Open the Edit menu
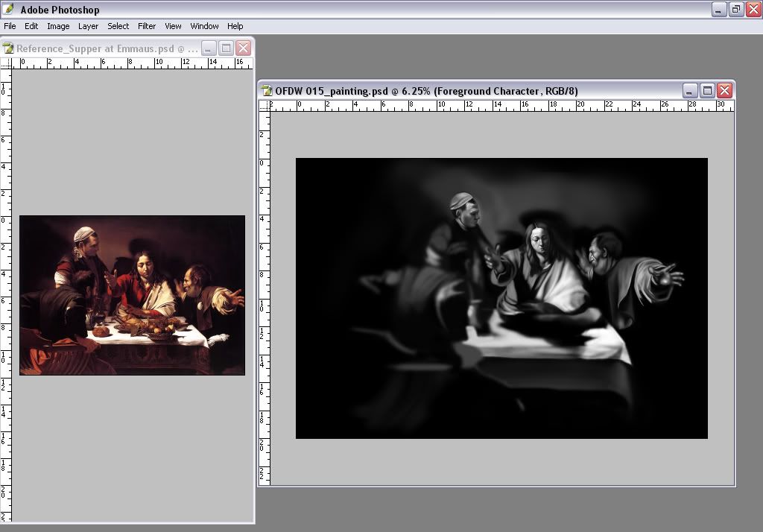 pyautogui.click(x=31, y=26)
